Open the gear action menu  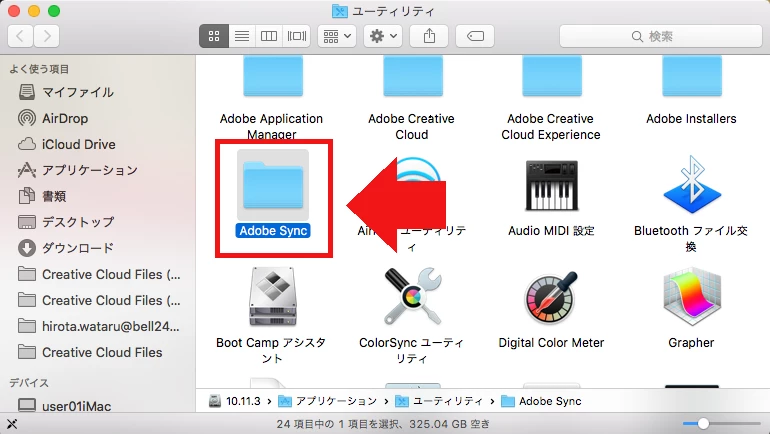383,36
